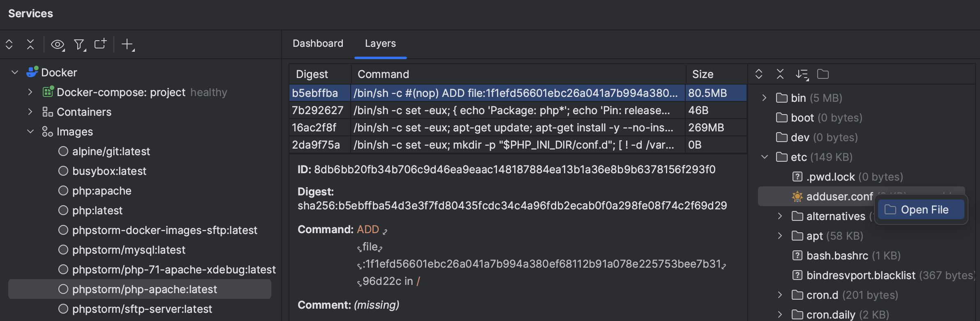The image size is (980, 321).
Task: Collapse all nodes in layer file tree
Action: 780,74
